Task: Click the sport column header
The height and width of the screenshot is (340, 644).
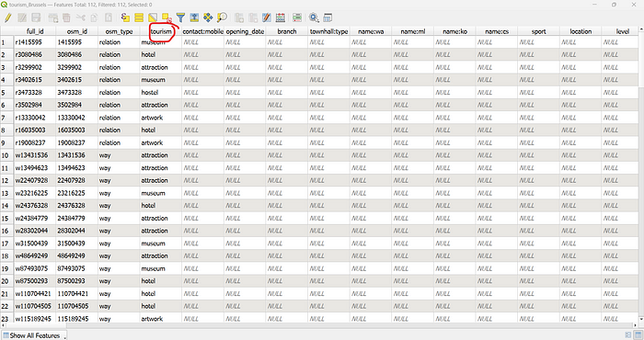Action: [x=538, y=31]
